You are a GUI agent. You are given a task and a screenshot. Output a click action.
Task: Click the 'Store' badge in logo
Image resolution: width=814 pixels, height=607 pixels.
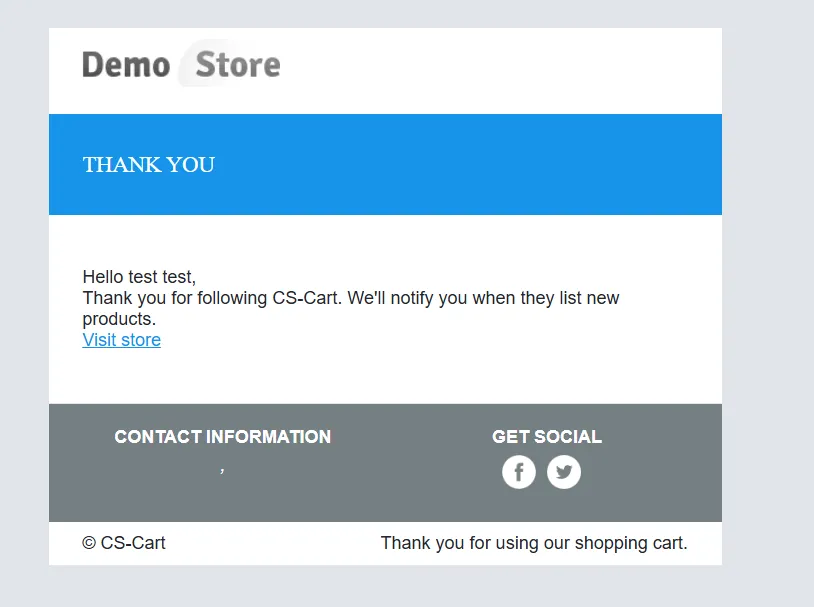coord(230,64)
